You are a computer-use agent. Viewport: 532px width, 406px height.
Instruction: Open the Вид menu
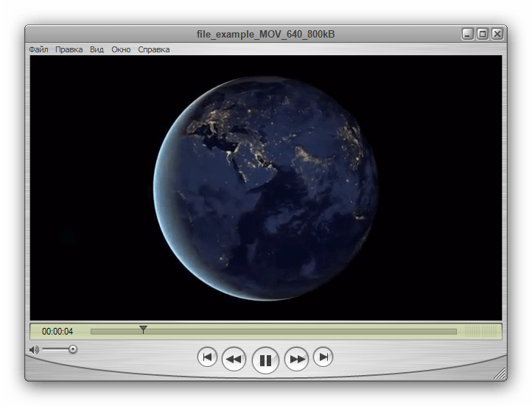click(97, 49)
